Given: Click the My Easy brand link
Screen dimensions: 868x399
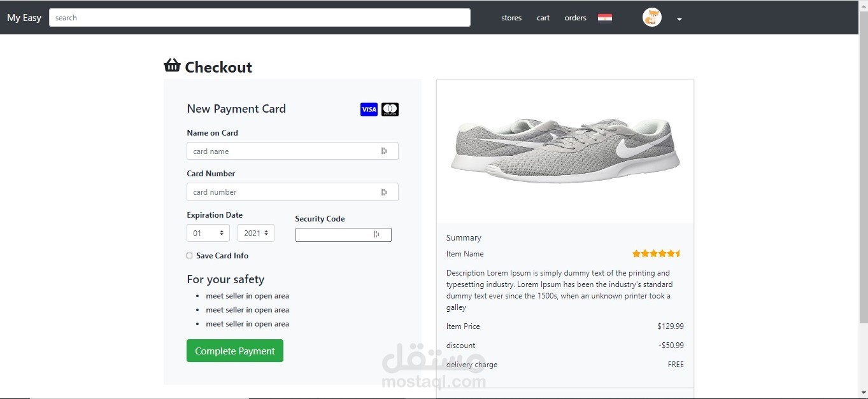Looking at the screenshot, I should [24, 18].
